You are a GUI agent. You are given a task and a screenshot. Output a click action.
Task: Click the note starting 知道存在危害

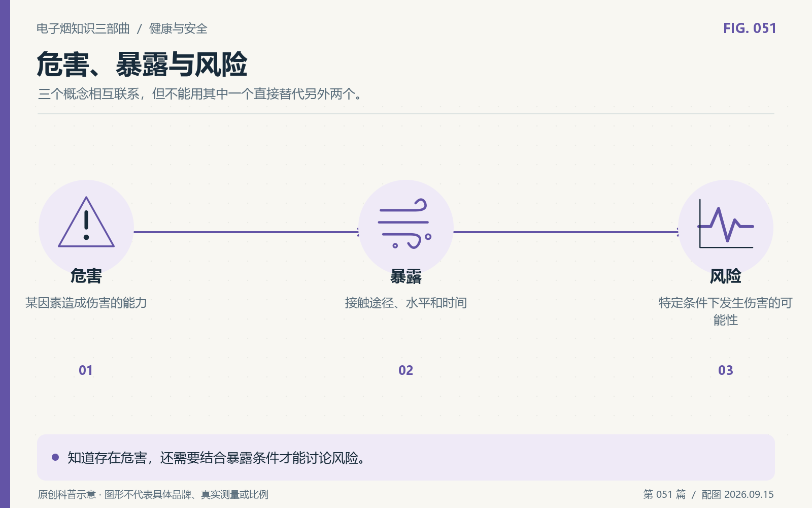click(x=217, y=458)
